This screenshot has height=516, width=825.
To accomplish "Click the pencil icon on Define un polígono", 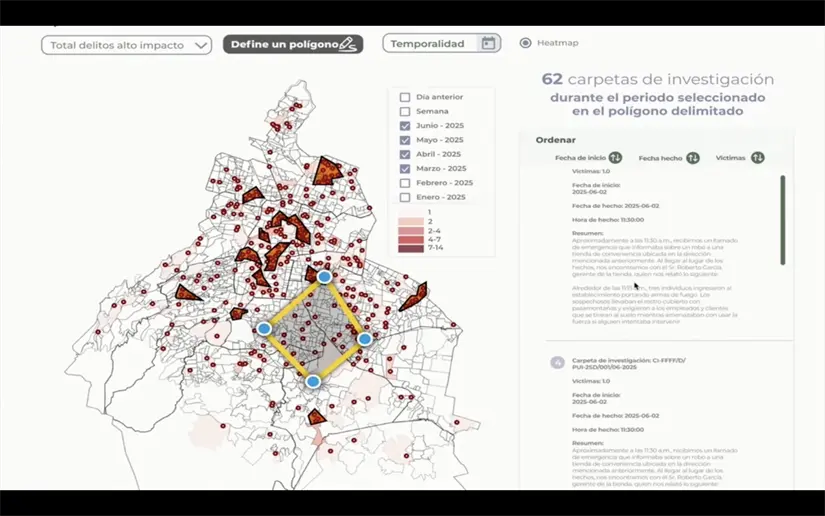I will tap(347, 44).
